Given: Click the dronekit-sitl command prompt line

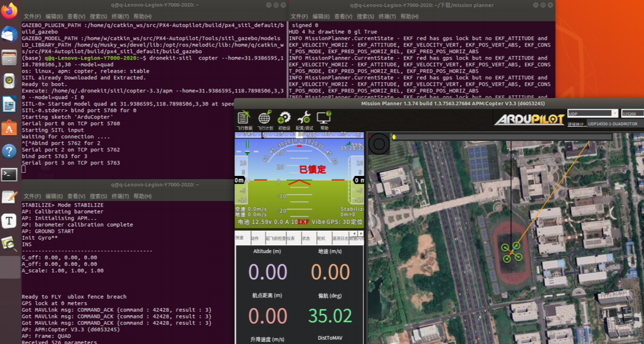Looking at the screenshot, I should click(153, 61).
